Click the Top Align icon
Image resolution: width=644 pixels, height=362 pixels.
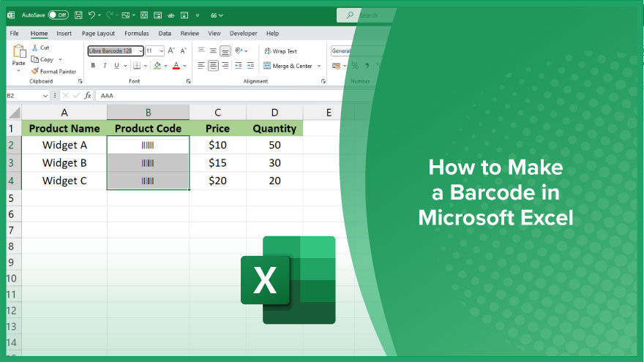pyautogui.click(x=201, y=50)
